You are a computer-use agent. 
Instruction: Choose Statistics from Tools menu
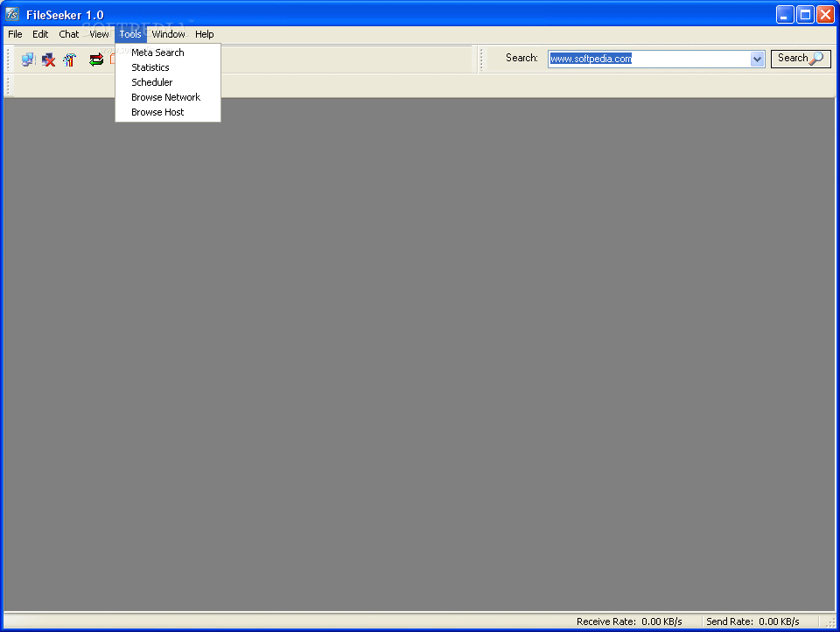coord(168,67)
